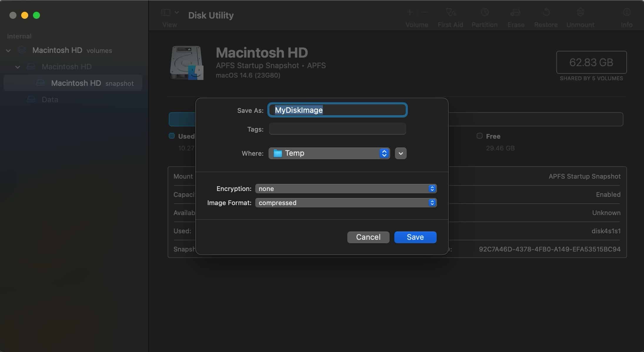Click the snapshot UUID 92C7A46D value
Screen dimensions: 644x352
(550, 249)
